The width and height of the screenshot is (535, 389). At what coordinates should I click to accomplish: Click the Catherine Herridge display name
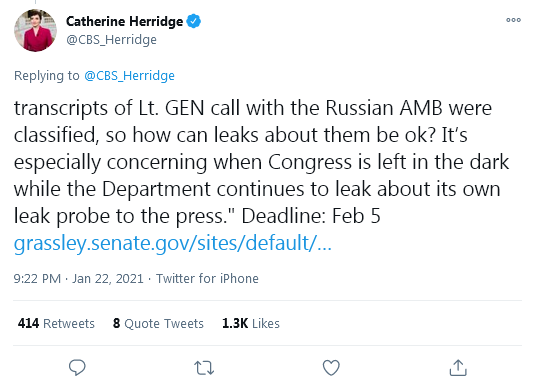point(124,21)
